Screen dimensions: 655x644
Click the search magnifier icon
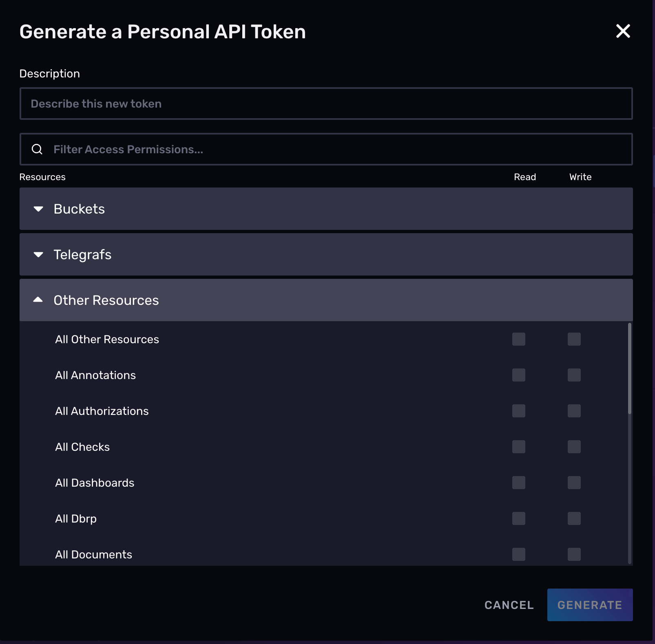[x=37, y=149]
